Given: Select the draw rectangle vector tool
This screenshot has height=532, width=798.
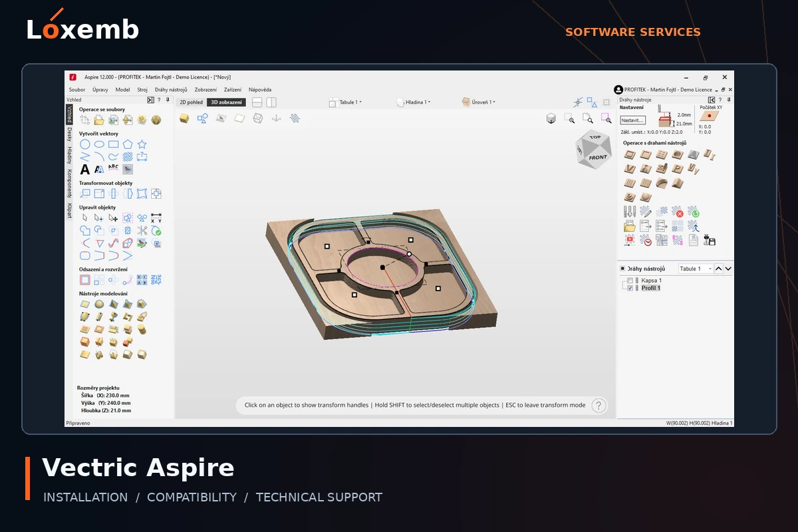Looking at the screenshot, I should click(114, 144).
